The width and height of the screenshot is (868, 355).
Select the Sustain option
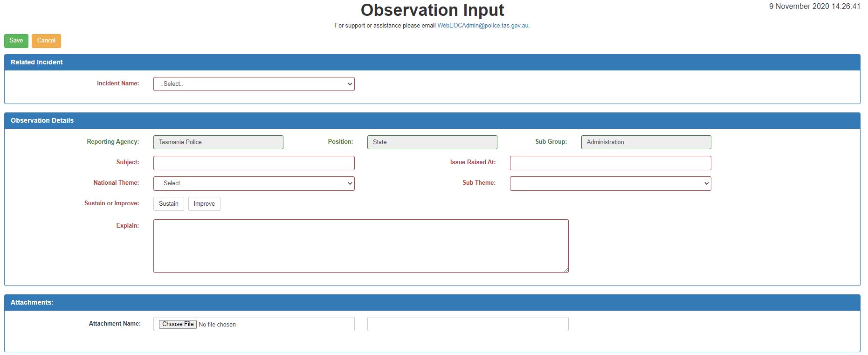(x=168, y=204)
